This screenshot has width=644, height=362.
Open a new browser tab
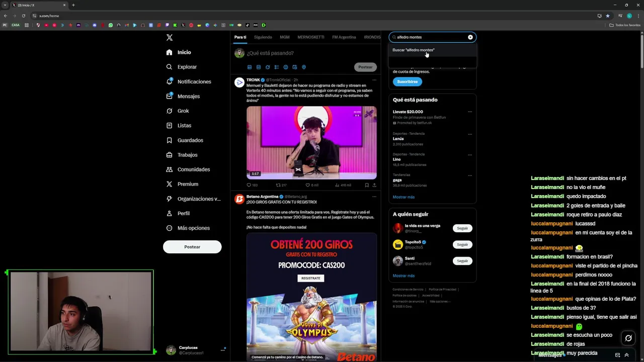tap(73, 5)
